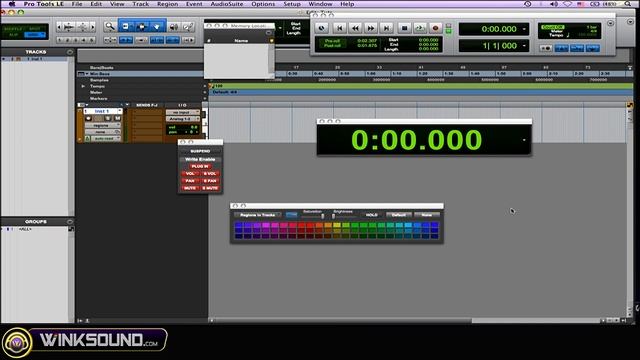Click the Play button in Transport
Screen dimensions: 640x360
click(420, 28)
